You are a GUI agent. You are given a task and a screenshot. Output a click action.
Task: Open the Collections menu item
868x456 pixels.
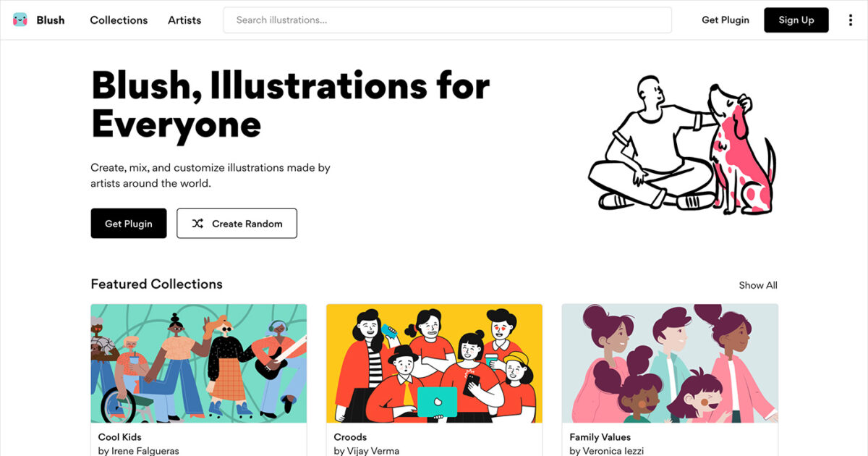tap(118, 20)
